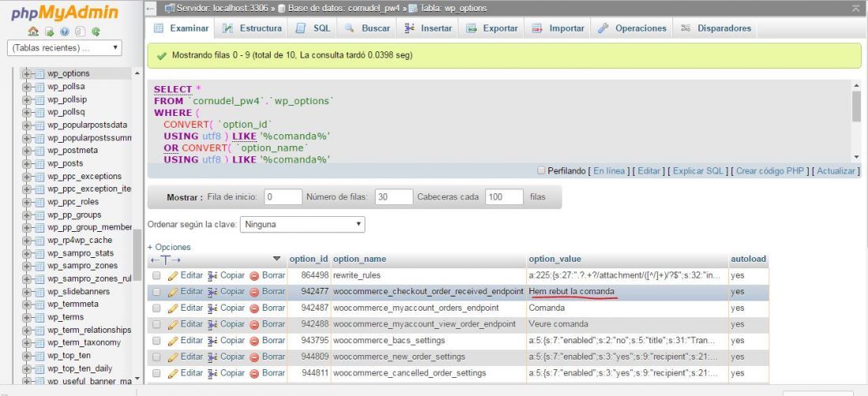Click the Explicar SQL link
Image resolution: width=868 pixels, height=396 pixels.
click(698, 171)
